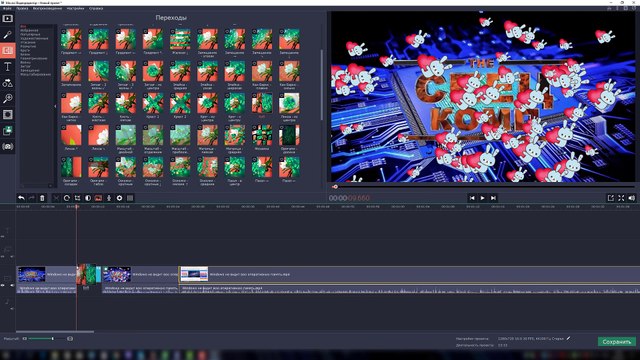
Task: Edit project settings with pencil icon
Action: click(x=568, y=338)
